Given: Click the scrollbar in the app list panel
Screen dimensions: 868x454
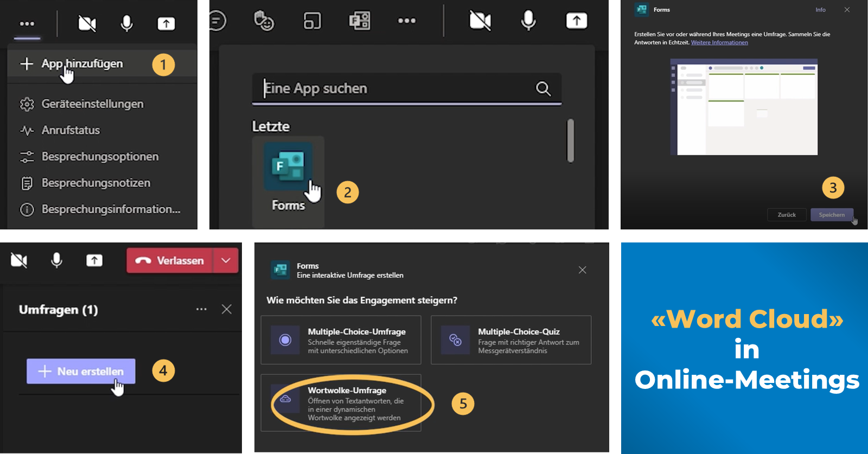Looking at the screenshot, I should (570, 140).
